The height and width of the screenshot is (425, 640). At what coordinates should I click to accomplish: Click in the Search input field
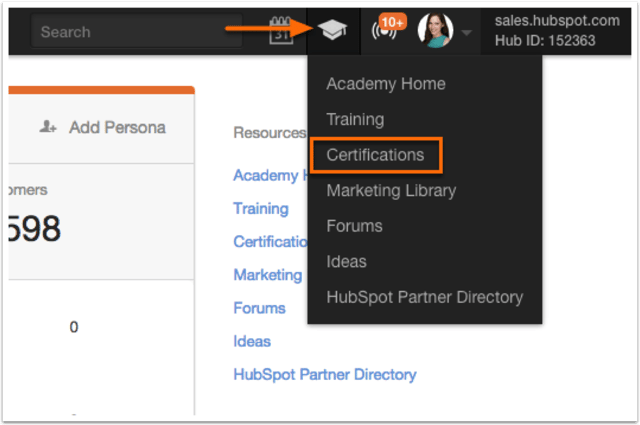(x=135, y=32)
